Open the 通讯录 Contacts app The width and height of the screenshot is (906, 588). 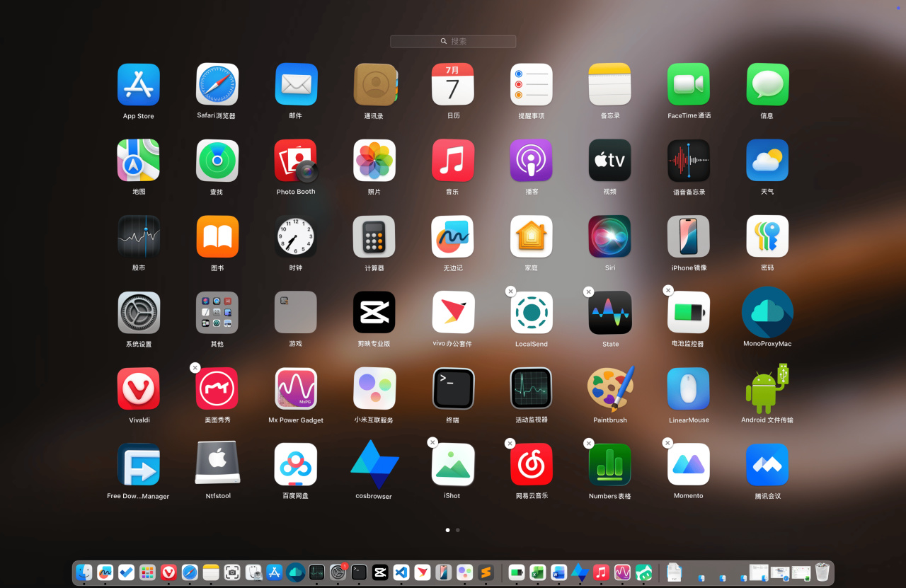[x=375, y=85]
